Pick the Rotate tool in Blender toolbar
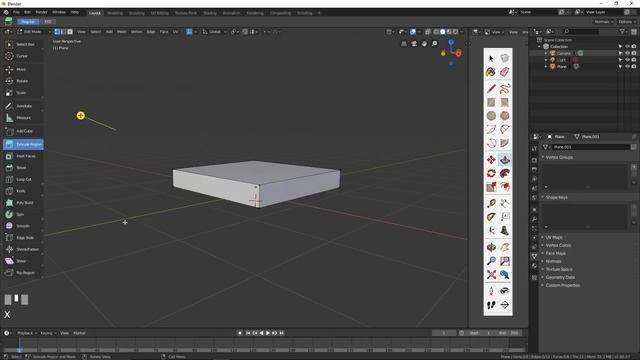640x360 pixels. (23, 81)
